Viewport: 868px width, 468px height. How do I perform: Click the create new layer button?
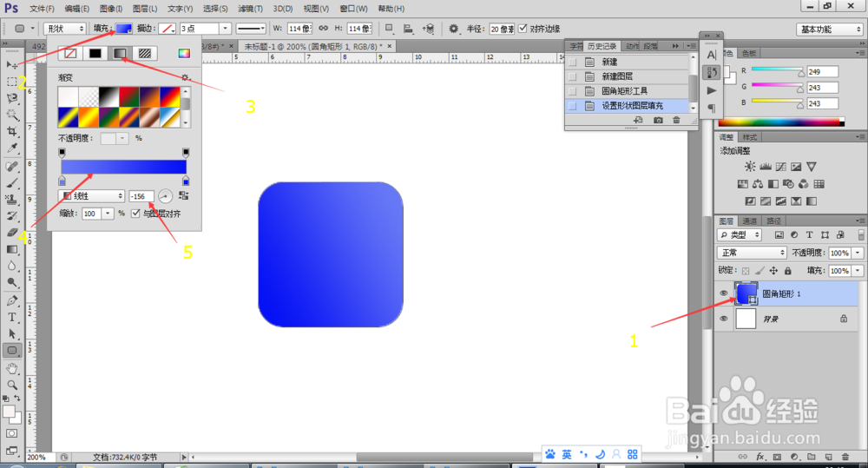click(x=828, y=457)
